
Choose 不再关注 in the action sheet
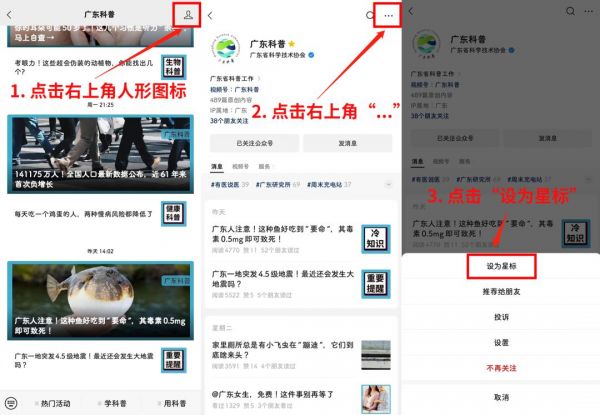(x=501, y=368)
